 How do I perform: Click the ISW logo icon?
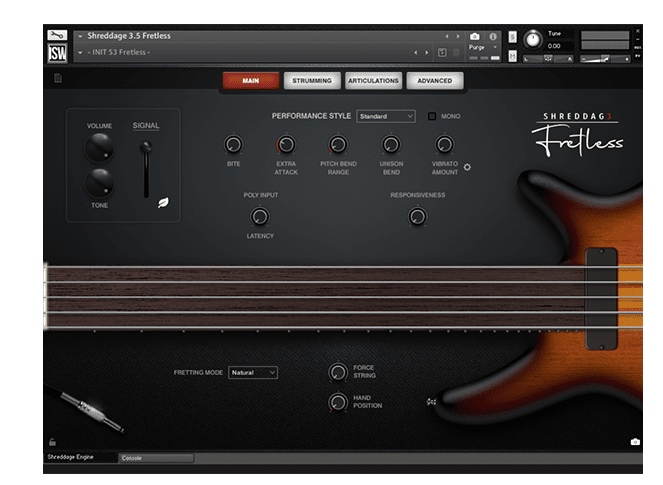click(57, 53)
